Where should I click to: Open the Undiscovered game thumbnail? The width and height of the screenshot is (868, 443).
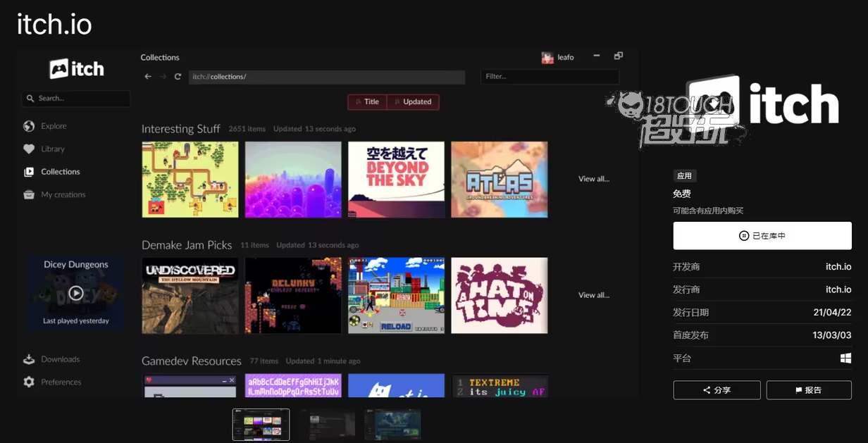[x=190, y=295]
